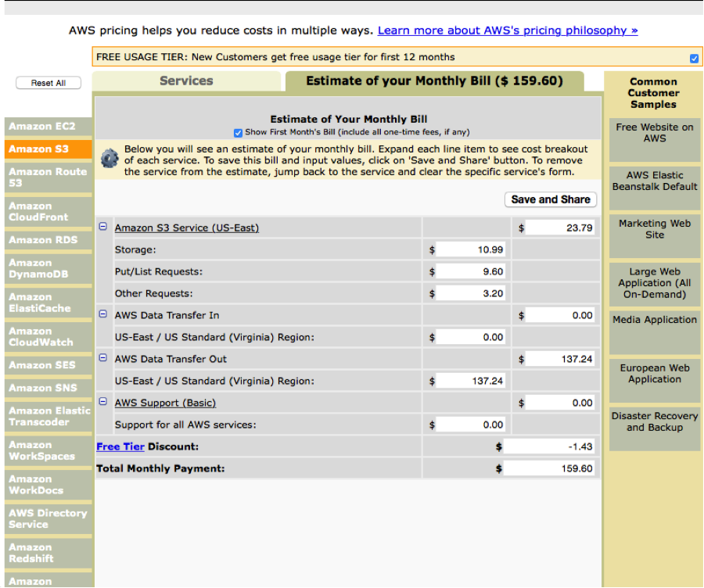Click the 'Total Monthly Payment:' label

160,468
